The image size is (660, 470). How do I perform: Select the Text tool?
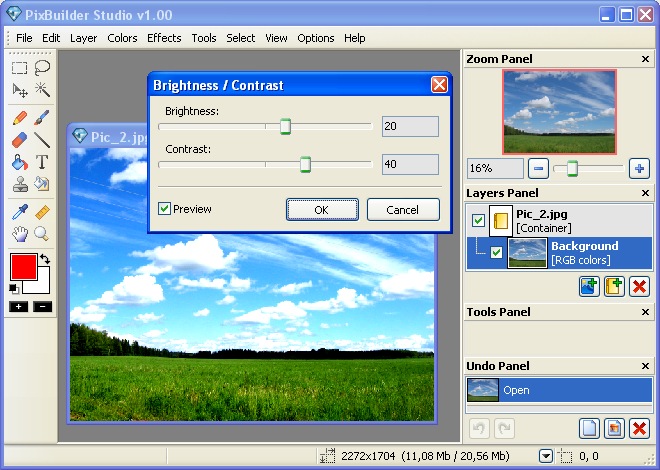[42, 162]
